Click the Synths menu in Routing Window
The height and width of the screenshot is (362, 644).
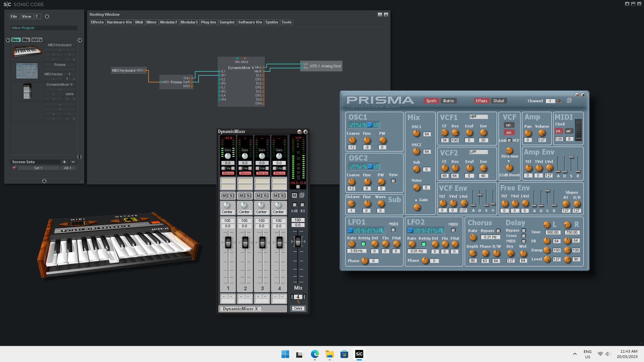(x=272, y=22)
